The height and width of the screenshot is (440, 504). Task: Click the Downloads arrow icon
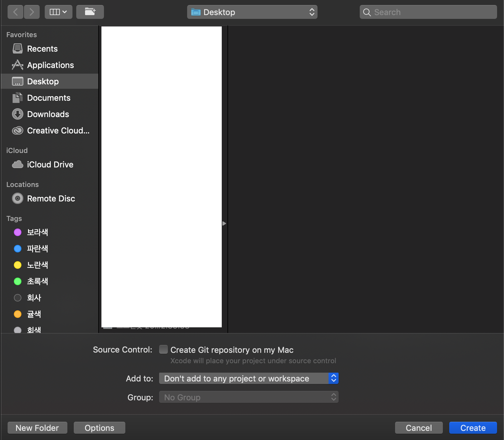pyautogui.click(x=18, y=114)
